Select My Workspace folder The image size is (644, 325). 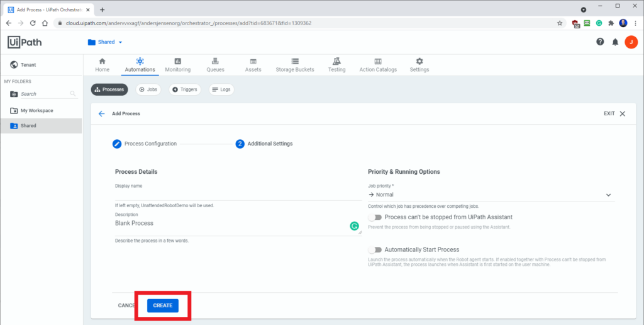[41, 111]
